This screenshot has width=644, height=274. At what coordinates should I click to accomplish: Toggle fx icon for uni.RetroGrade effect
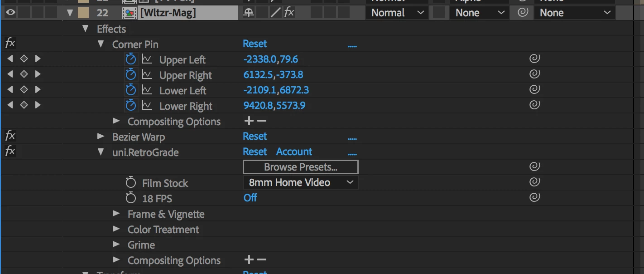[x=10, y=152]
